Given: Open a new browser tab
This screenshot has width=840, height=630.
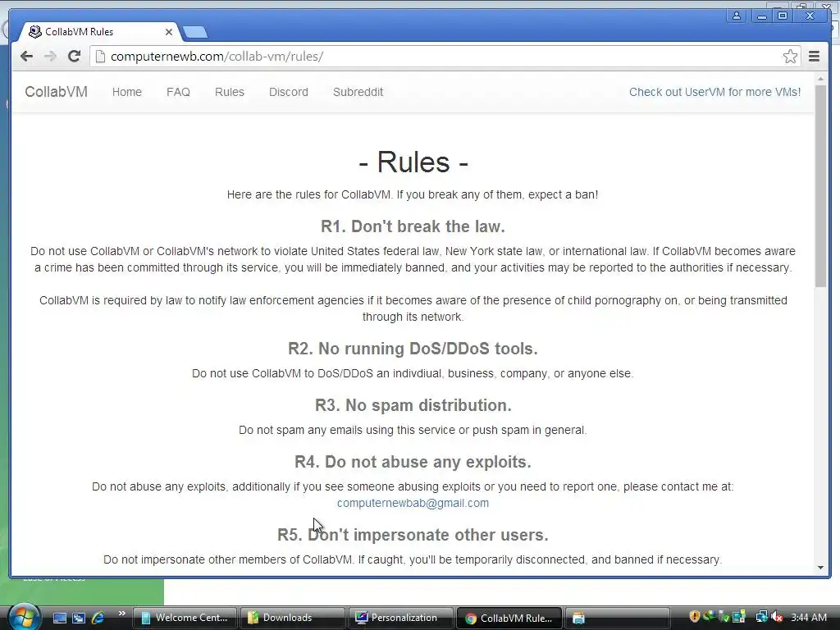Looking at the screenshot, I should click(x=195, y=33).
